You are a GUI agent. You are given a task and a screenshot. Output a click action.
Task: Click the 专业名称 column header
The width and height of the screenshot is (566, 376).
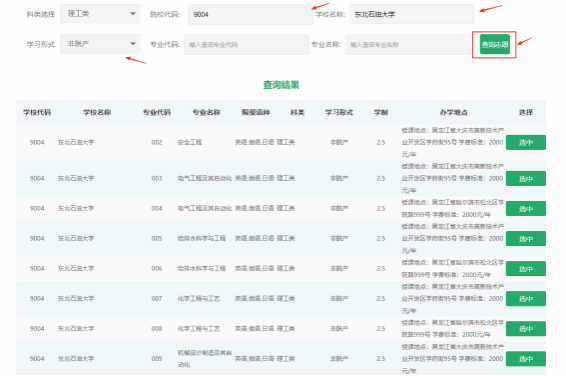click(x=206, y=113)
